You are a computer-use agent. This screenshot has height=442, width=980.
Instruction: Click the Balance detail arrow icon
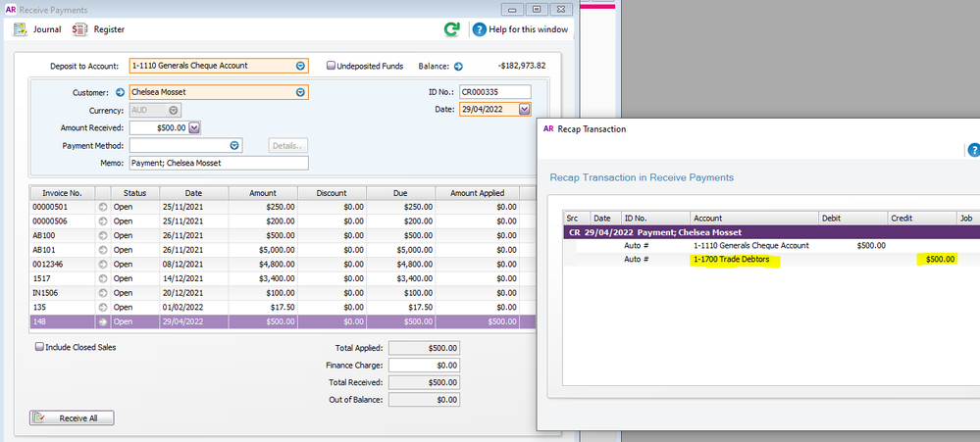pos(457,67)
